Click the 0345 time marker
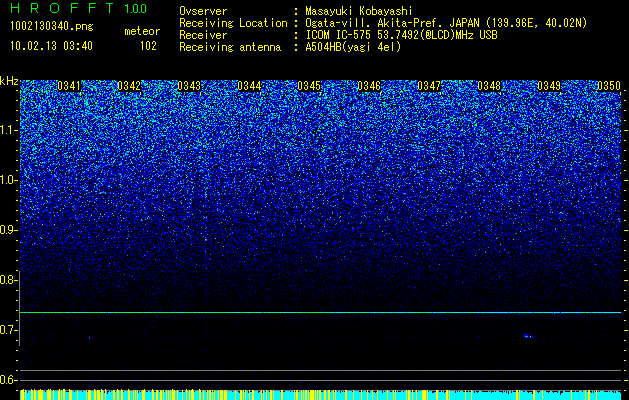The width and height of the screenshot is (629, 400). [309, 86]
